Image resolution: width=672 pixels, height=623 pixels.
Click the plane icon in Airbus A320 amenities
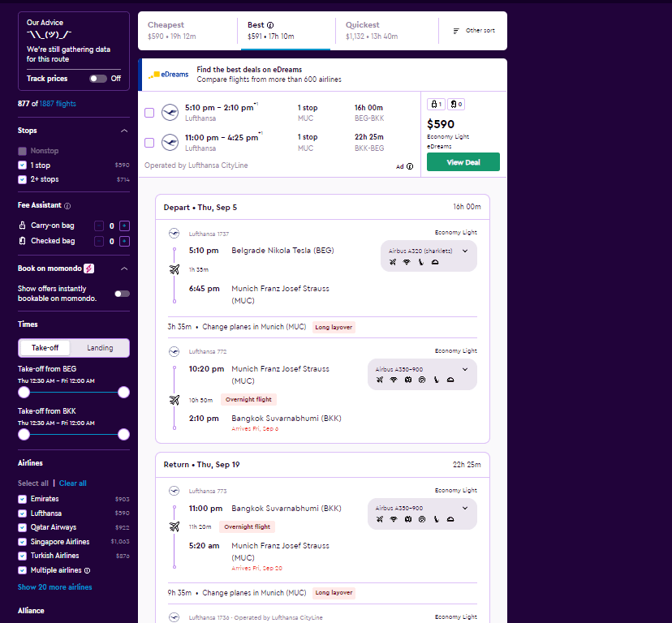tap(393, 262)
